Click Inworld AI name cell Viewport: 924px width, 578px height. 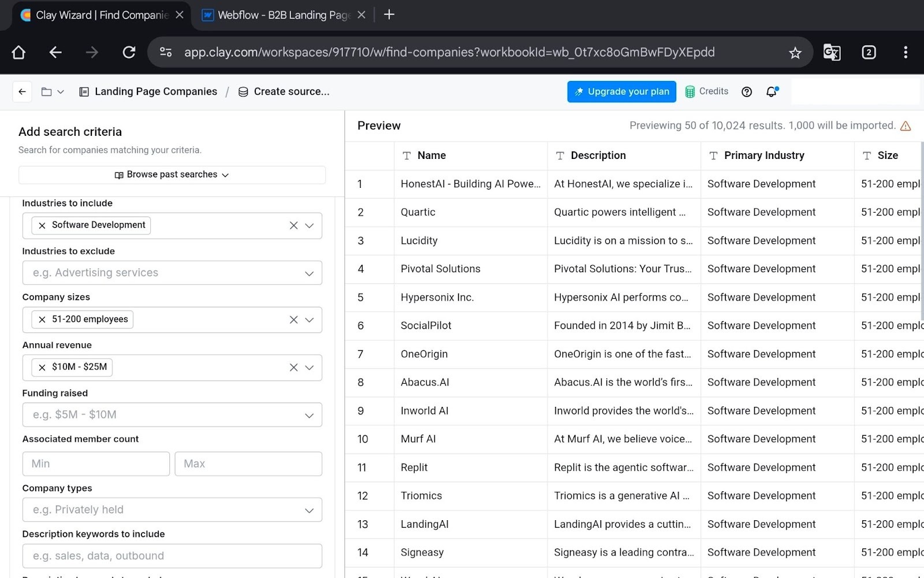pyautogui.click(x=471, y=410)
